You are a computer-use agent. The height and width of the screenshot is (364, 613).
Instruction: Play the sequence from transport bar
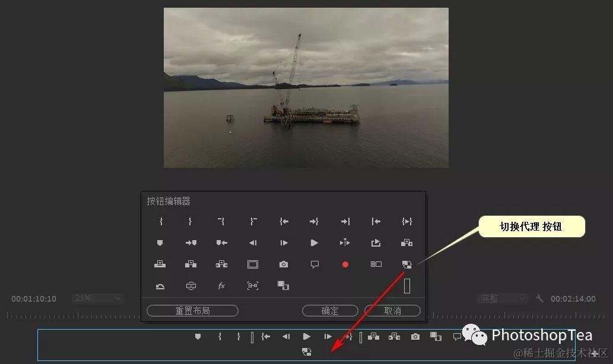click(306, 336)
